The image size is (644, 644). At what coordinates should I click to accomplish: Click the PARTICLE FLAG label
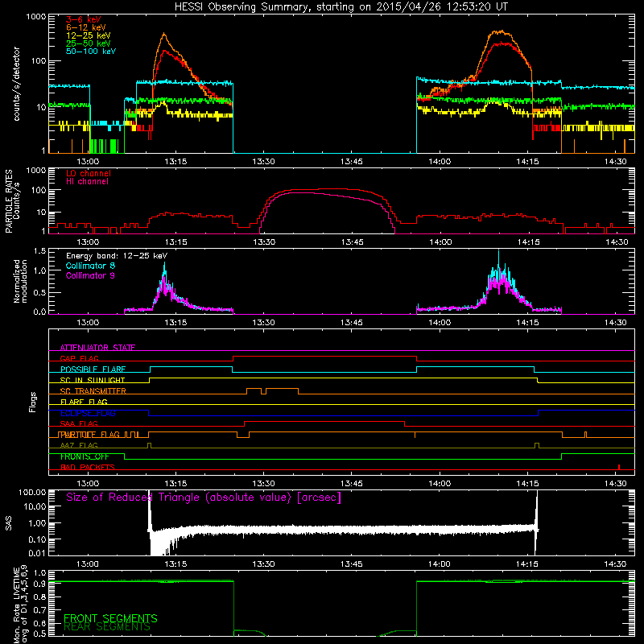[89, 435]
